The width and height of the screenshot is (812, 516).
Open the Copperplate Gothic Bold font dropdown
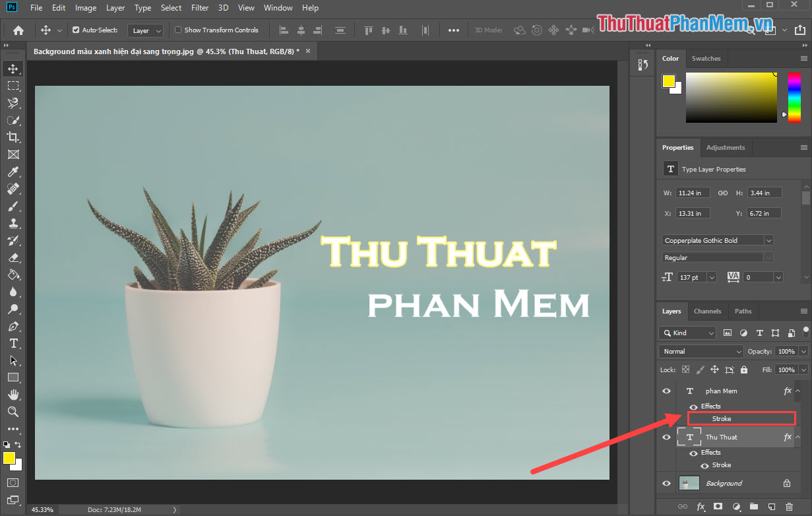point(768,240)
